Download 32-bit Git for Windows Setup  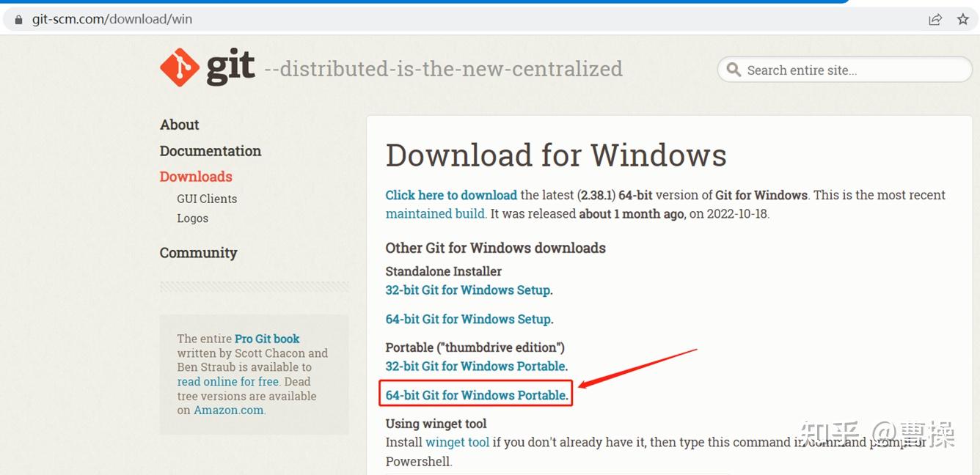coord(467,290)
